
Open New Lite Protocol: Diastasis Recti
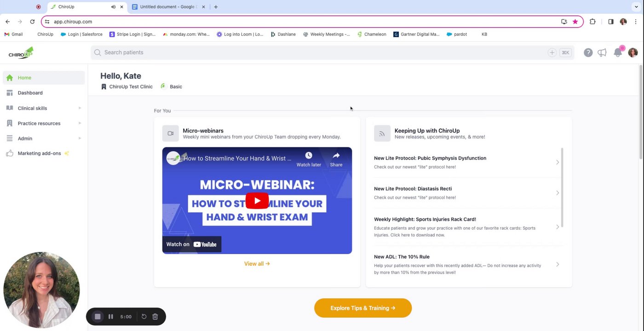point(467,193)
